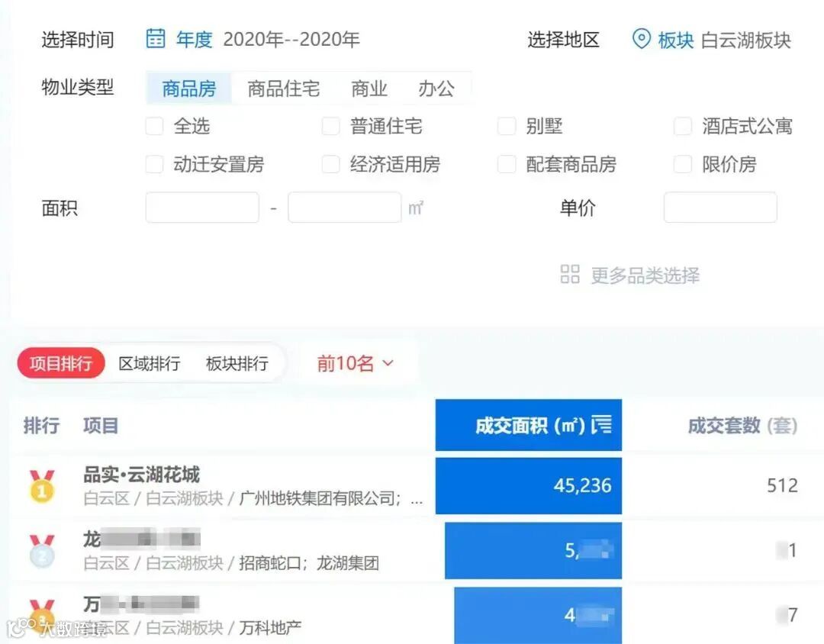The image size is (824, 644).
Task: Open project 品实·云湖花城
Action: (x=141, y=474)
